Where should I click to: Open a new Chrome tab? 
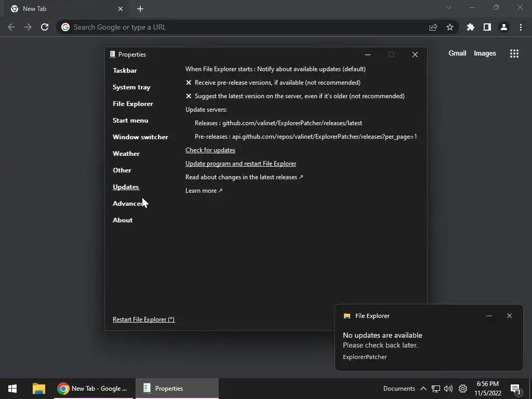(x=140, y=9)
